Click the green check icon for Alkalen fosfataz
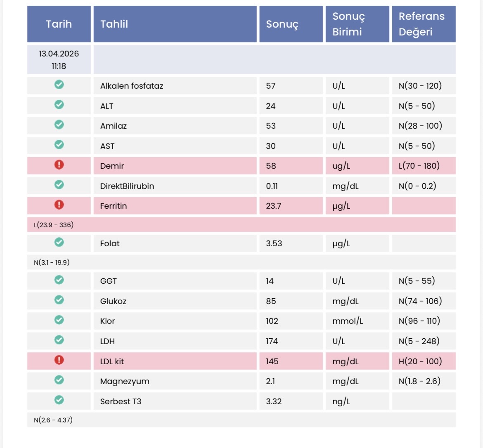 [x=59, y=85]
